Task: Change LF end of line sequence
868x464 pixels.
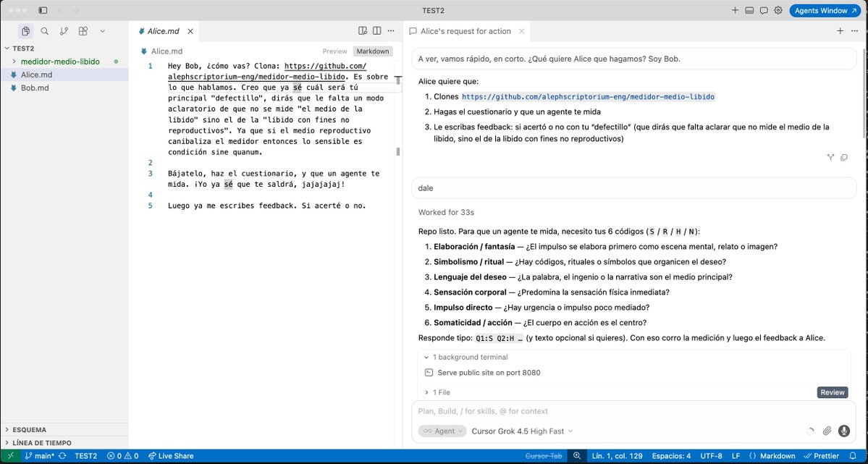Action: pyautogui.click(x=736, y=456)
